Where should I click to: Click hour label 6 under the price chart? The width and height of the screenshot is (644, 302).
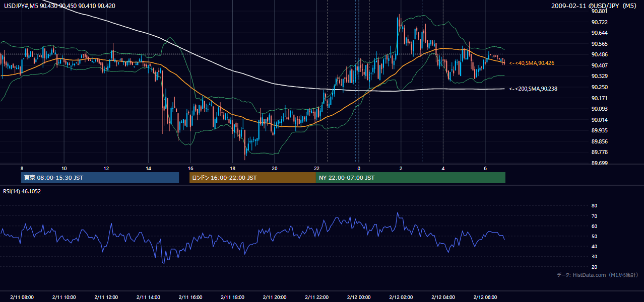(x=485, y=168)
